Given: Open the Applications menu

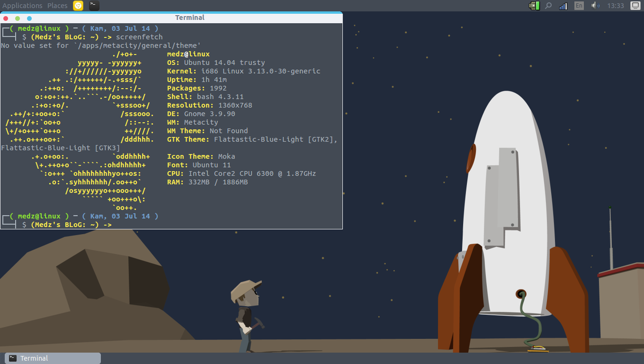Looking at the screenshot, I should [22, 6].
